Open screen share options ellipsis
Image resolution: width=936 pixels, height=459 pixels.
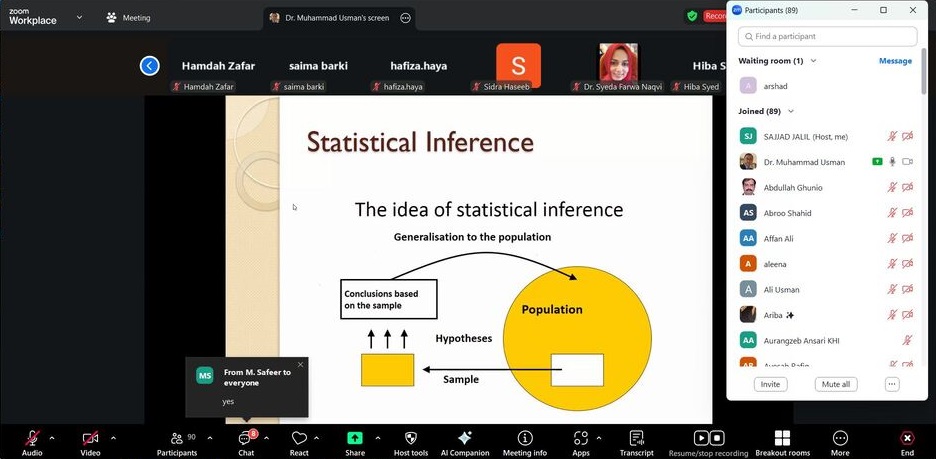[x=405, y=18]
